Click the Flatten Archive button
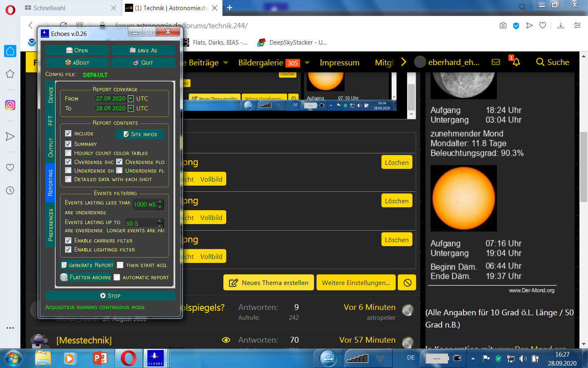 [x=86, y=277]
